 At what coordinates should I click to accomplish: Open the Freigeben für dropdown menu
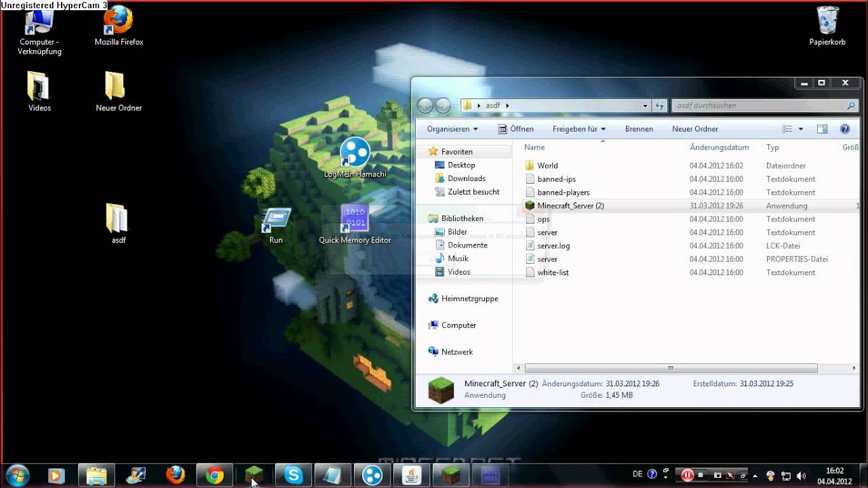(579, 129)
